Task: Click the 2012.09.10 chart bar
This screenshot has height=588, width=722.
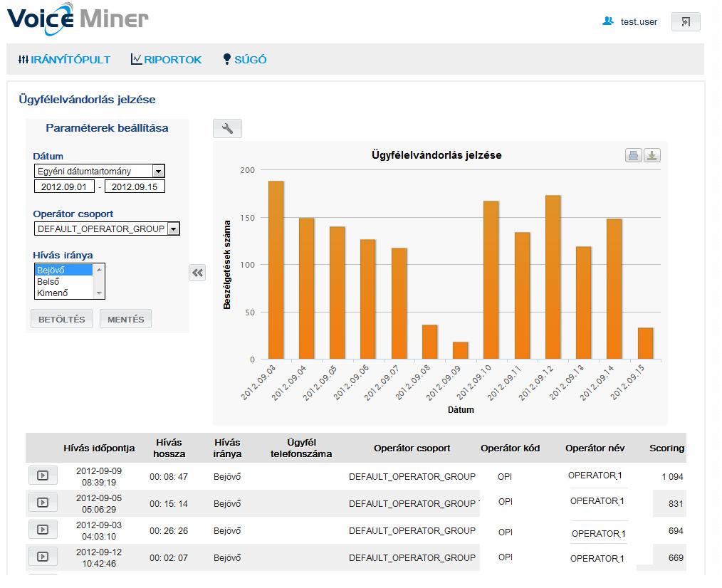Action: [491, 280]
